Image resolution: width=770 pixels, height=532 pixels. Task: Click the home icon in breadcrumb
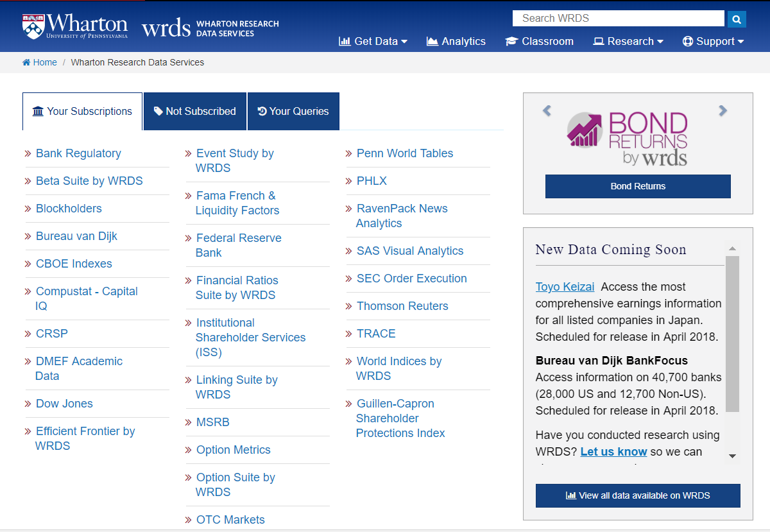(26, 62)
